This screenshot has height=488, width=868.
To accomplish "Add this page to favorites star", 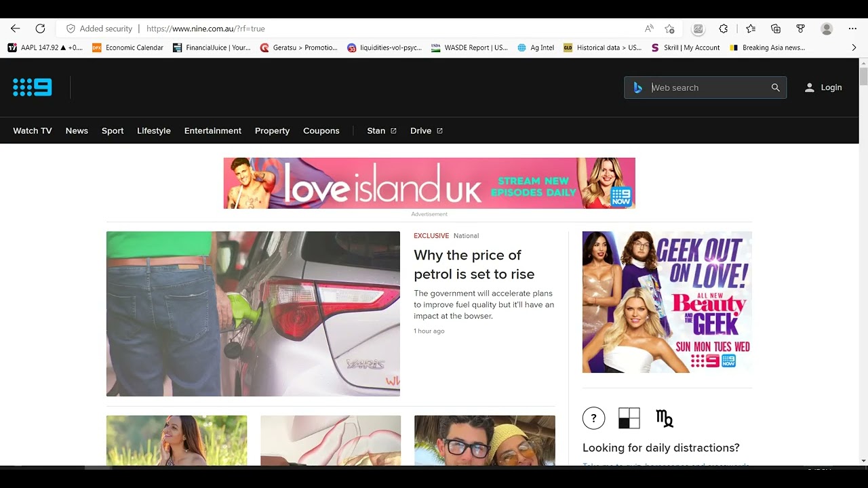I will pyautogui.click(x=669, y=28).
